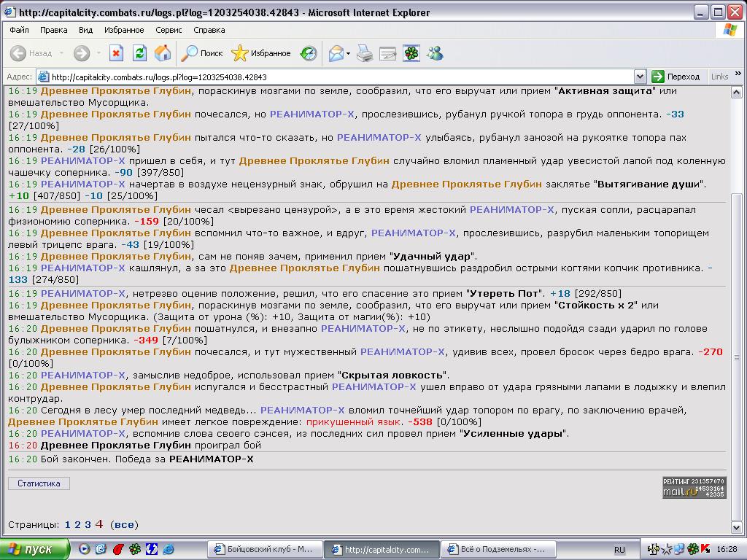Show all pages via все link
The width and height of the screenshot is (747, 560).
[124, 525]
